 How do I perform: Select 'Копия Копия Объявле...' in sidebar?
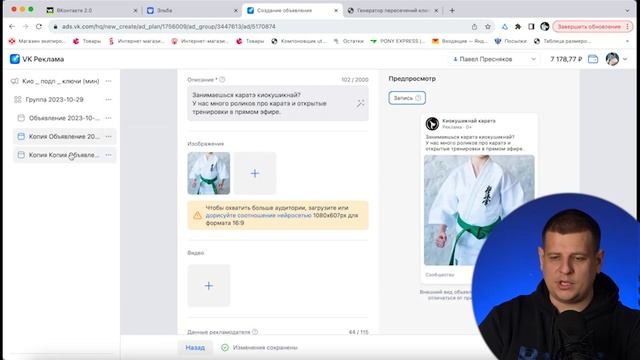point(64,155)
